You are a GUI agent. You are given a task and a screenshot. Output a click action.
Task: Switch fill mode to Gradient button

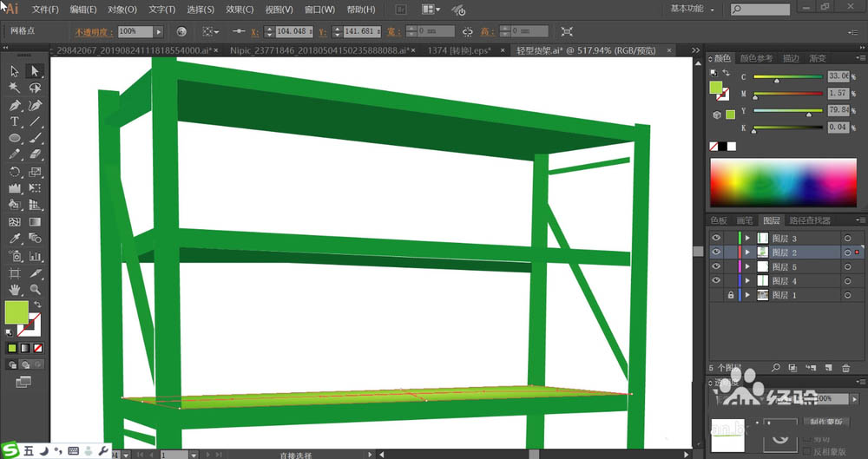[x=25, y=348]
